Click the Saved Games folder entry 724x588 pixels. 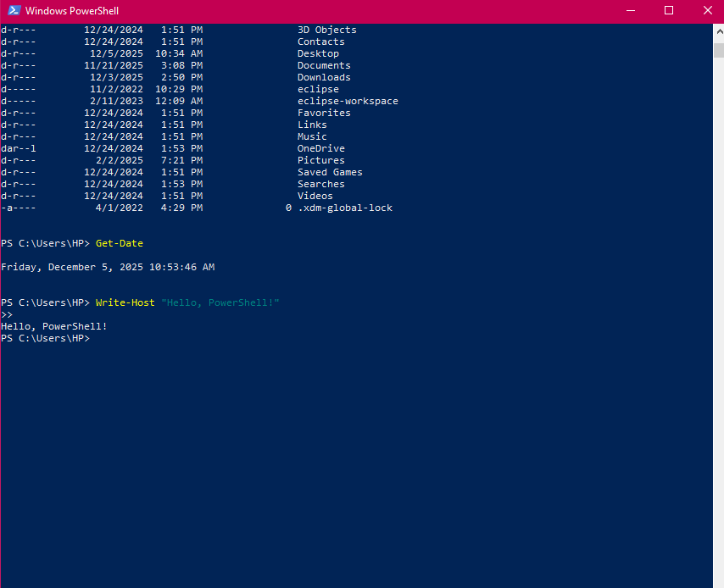click(330, 172)
